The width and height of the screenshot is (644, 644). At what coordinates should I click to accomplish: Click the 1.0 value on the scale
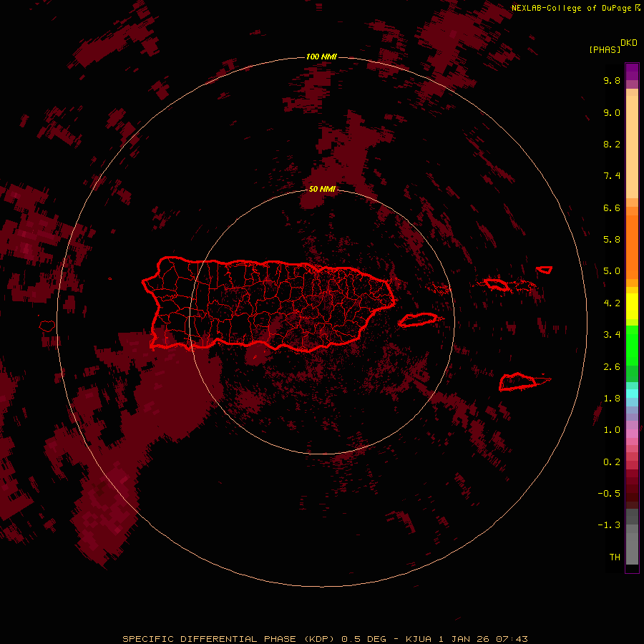tap(612, 430)
